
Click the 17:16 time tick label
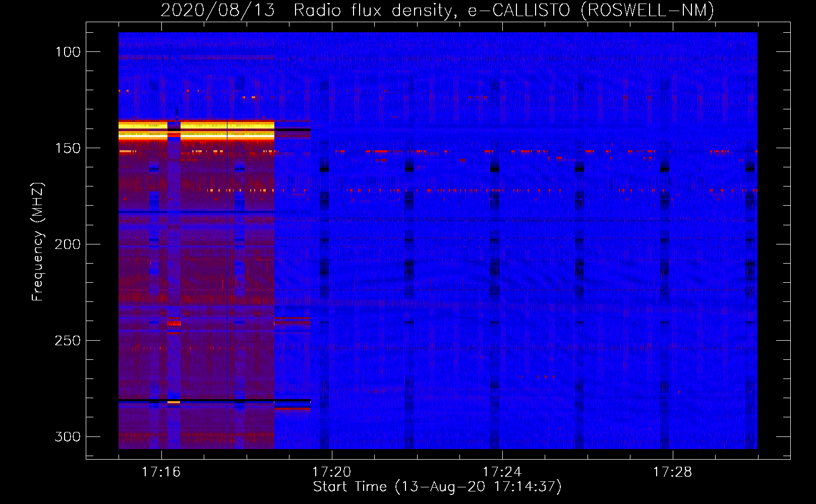(x=161, y=472)
